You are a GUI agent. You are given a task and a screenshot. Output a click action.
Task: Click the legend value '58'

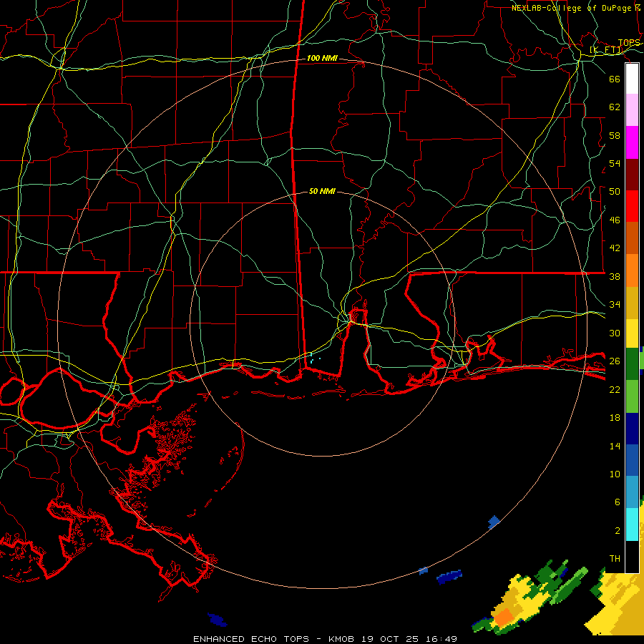[x=615, y=135]
